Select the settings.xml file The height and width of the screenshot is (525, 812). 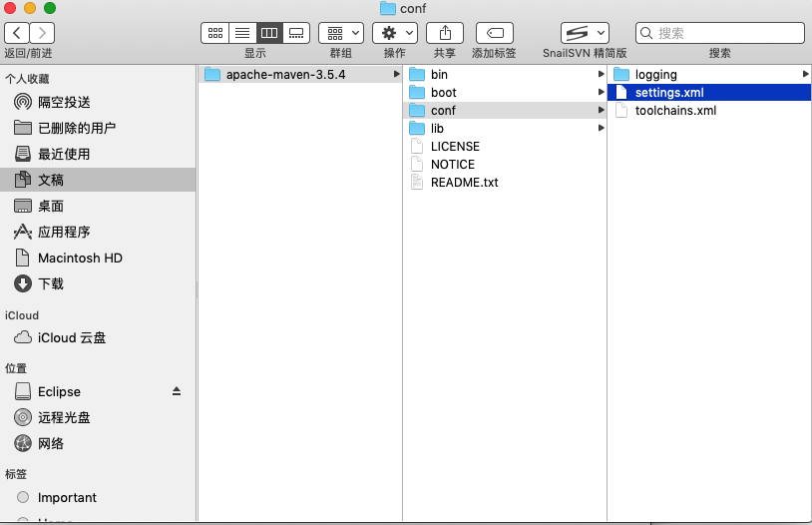[x=709, y=92]
